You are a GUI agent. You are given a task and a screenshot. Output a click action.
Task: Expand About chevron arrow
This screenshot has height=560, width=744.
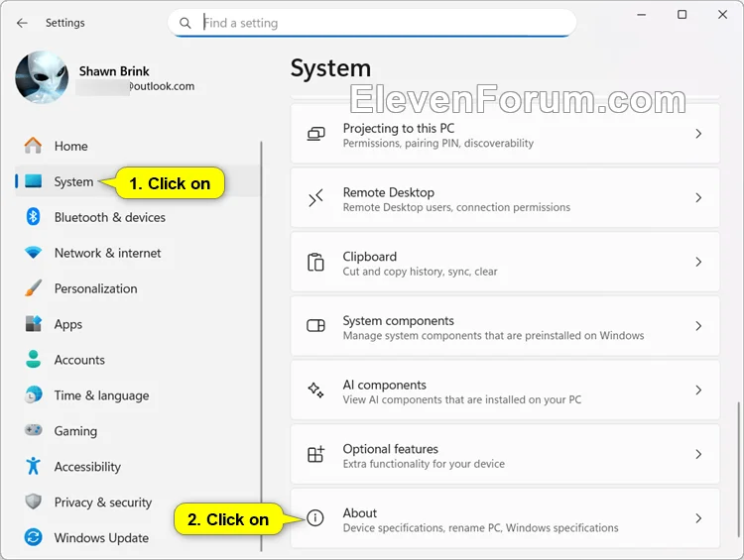[698, 518]
